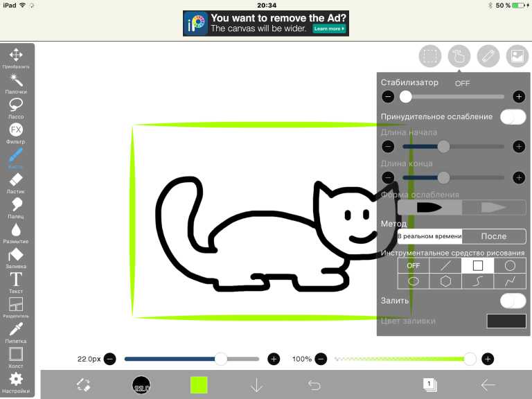Tap the battery indicator in status bar
The width and height of the screenshot is (532, 399).
click(520, 6)
